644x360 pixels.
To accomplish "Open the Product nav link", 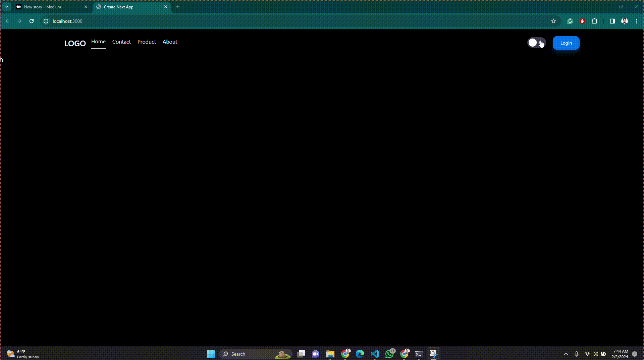I will pyautogui.click(x=147, y=42).
